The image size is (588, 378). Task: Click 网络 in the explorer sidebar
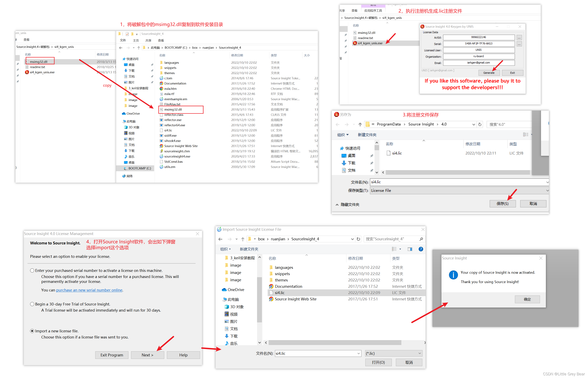point(129,176)
